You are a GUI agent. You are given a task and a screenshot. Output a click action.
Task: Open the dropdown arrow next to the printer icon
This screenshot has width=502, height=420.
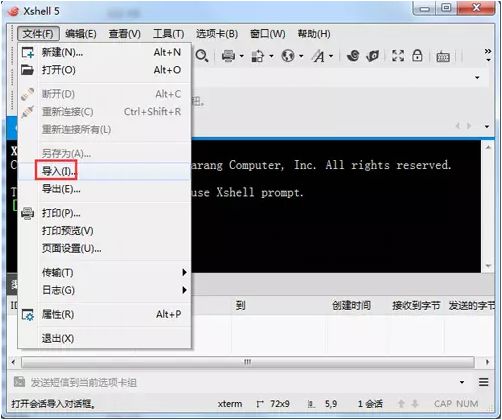[x=242, y=56]
